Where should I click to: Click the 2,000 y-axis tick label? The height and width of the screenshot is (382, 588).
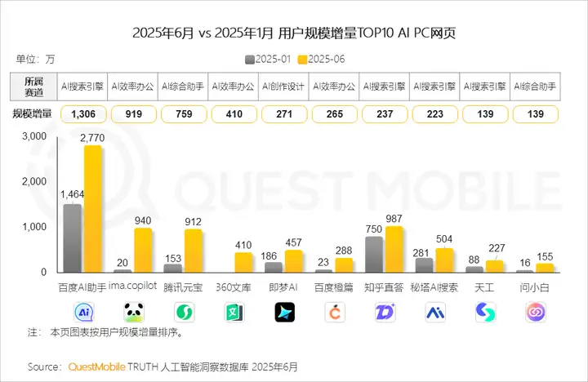(34, 182)
